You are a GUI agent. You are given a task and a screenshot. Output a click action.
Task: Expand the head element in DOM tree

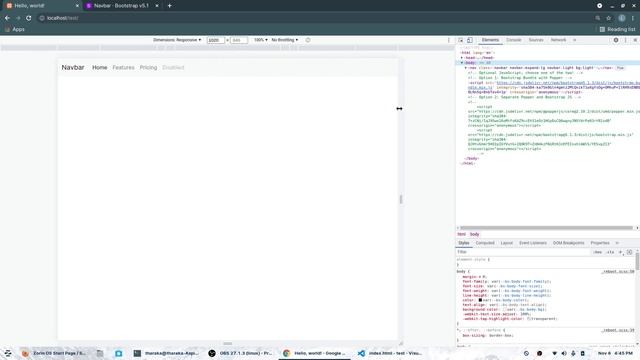click(x=462, y=58)
